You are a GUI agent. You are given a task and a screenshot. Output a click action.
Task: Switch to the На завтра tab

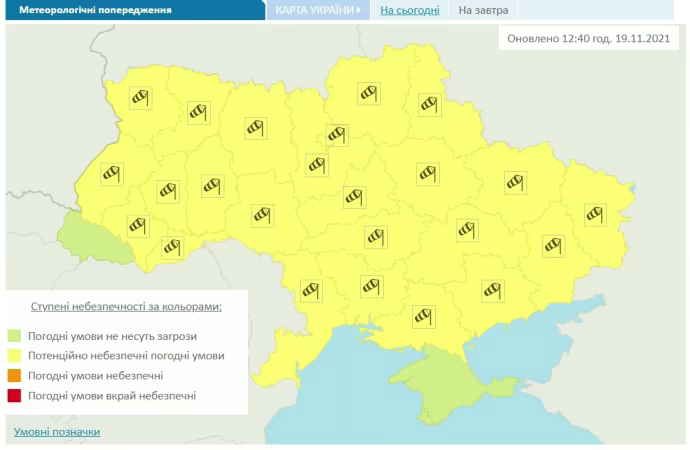pos(483,11)
